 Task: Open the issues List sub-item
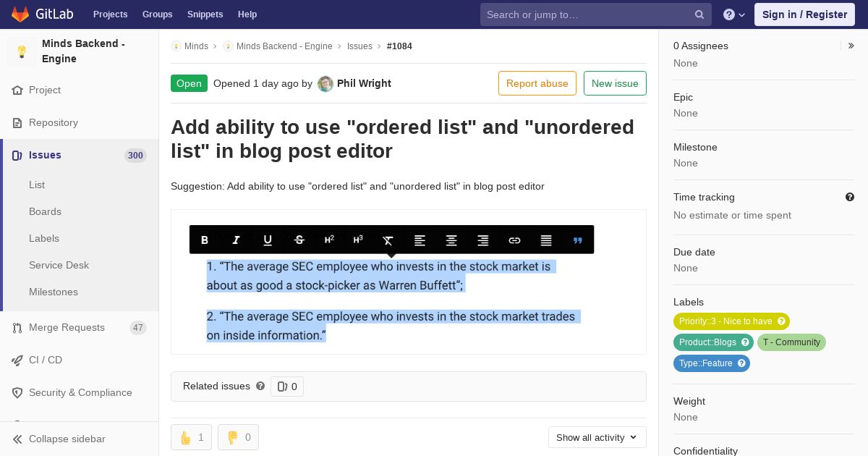pyautogui.click(x=37, y=185)
